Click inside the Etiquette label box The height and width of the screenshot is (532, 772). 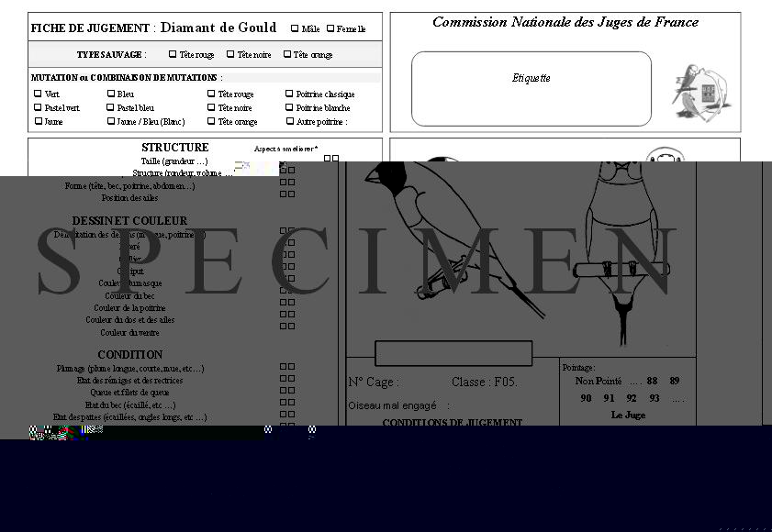click(x=531, y=88)
